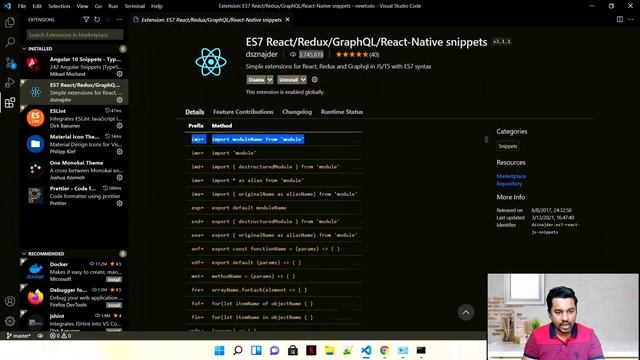Open the File menu
The width and height of the screenshot is (640, 360).
click(22, 6)
